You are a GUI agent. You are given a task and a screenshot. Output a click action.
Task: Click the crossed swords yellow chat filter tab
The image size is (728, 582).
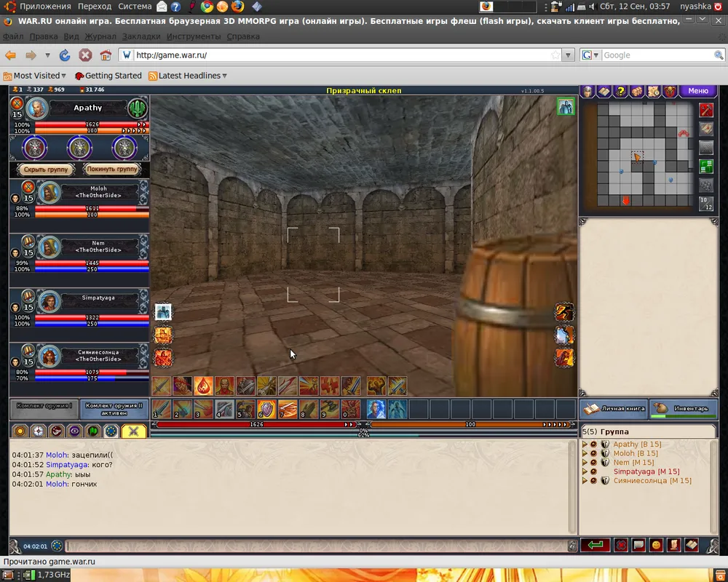click(133, 431)
